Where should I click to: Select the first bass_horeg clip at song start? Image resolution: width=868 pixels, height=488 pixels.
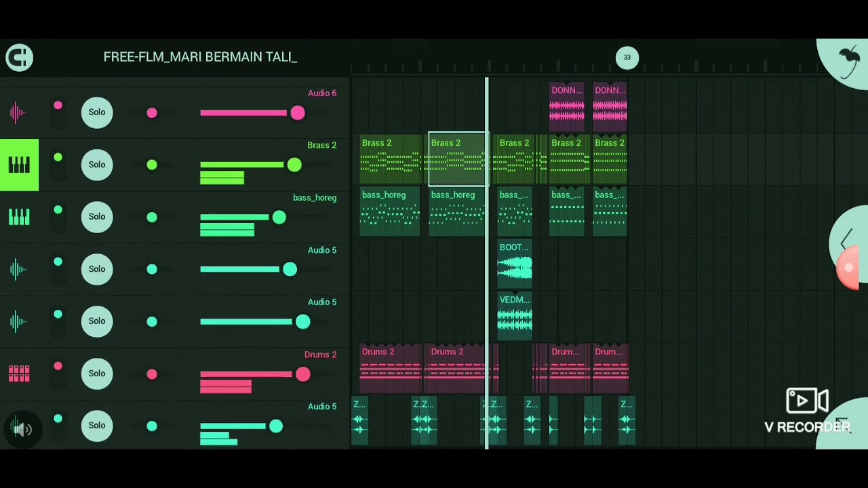pos(390,211)
